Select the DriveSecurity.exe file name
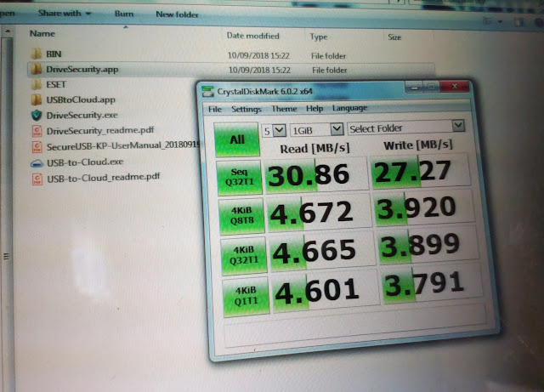 pos(82,115)
